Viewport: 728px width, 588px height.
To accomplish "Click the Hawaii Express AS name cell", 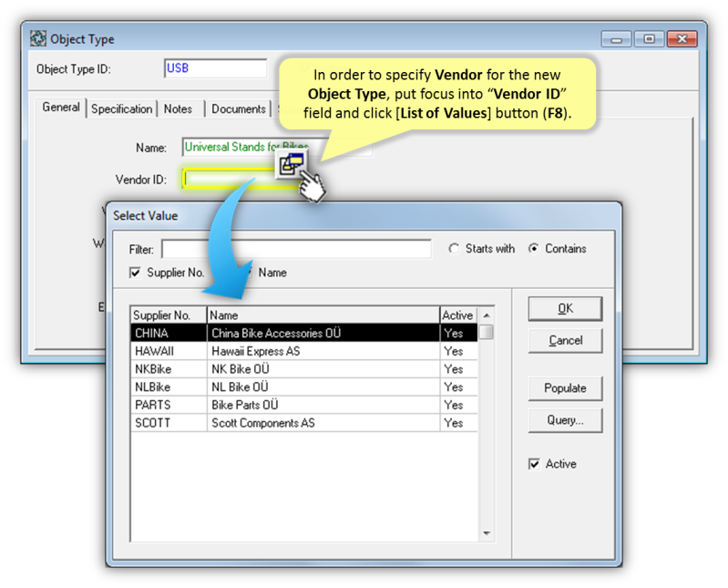I will click(x=323, y=351).
